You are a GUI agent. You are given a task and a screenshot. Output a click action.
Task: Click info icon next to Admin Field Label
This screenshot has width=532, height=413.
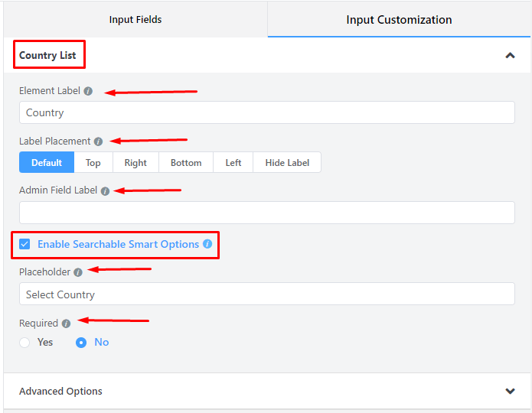105,191
